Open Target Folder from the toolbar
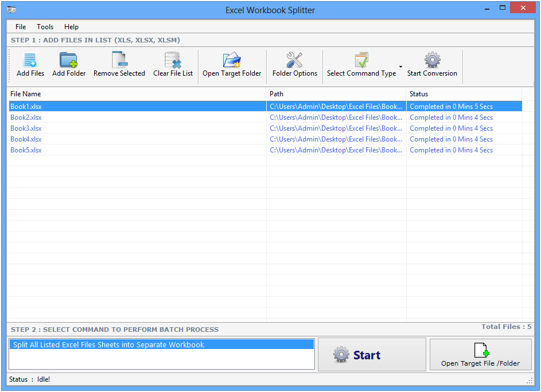The height and width of the screenshot is (392, 541). click(232, 65)
